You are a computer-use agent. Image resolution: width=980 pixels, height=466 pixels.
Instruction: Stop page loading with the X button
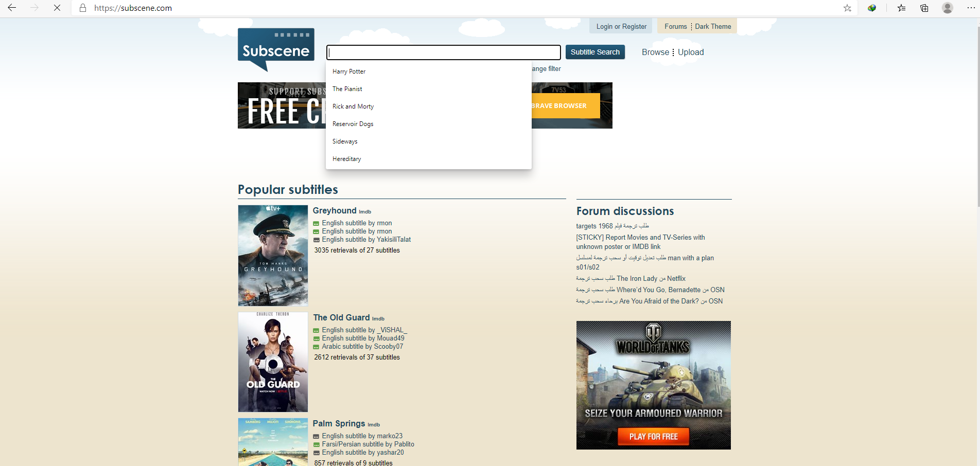click(57, 8)
